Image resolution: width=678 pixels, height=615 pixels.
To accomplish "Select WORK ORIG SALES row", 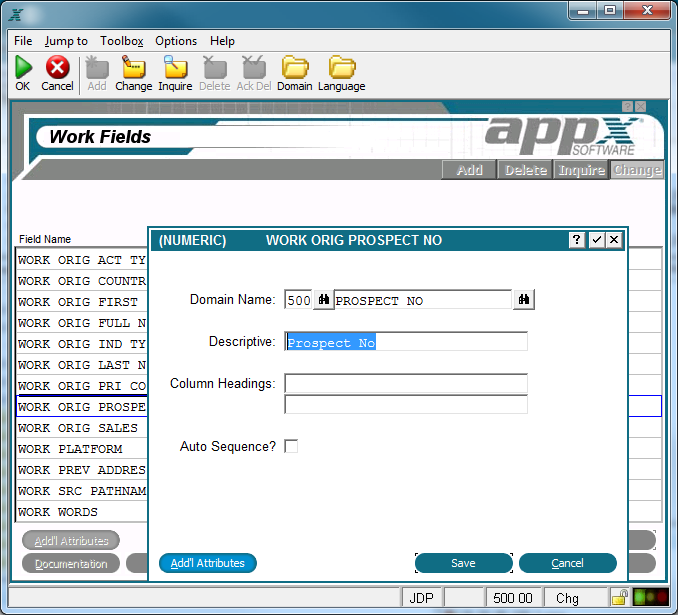I will [x=82, y=428].
